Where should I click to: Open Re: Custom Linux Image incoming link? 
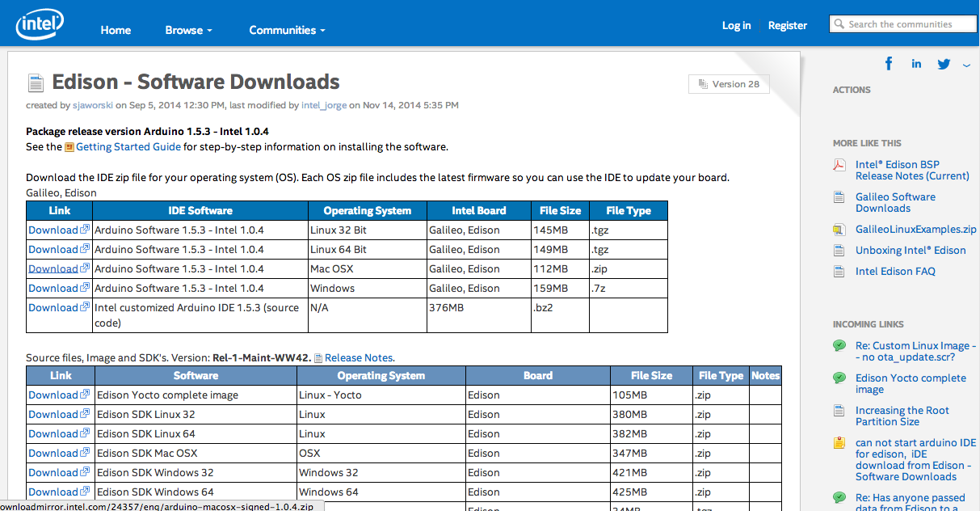(916, 351)
